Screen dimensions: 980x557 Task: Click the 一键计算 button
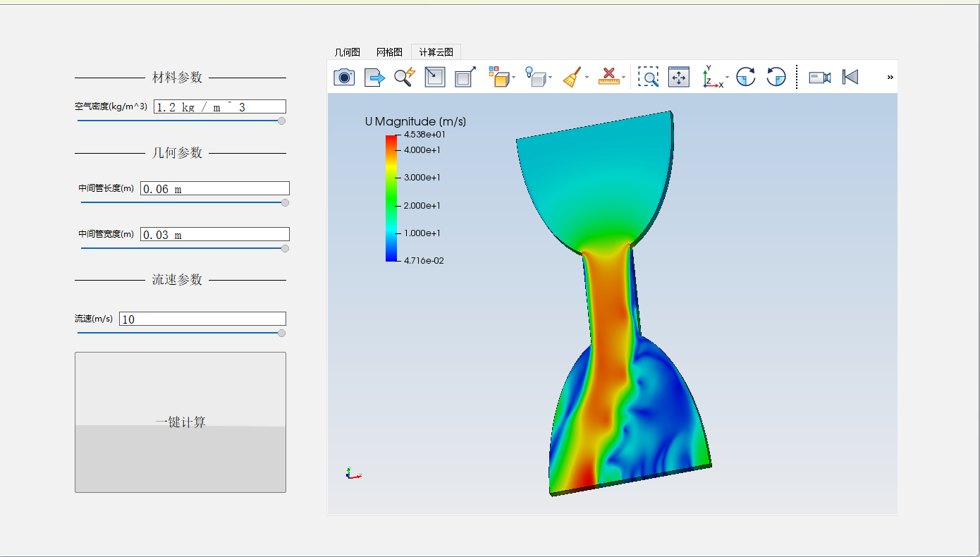tap(180, 422)
